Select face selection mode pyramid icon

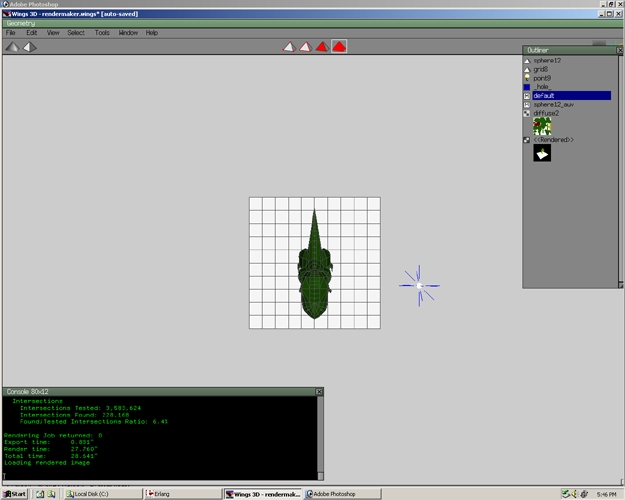point(322,47)
